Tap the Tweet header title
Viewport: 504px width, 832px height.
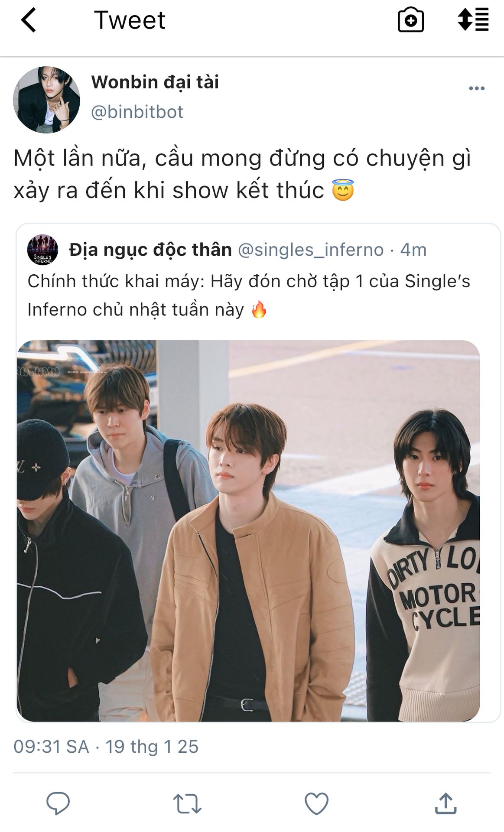point(130,20)
